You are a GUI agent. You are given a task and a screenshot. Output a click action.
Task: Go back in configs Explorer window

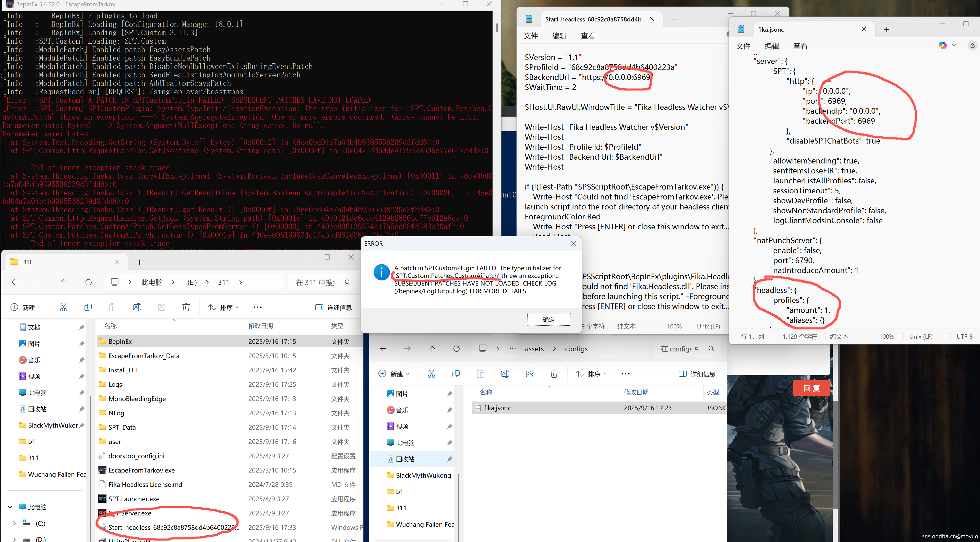coord(383,349)
